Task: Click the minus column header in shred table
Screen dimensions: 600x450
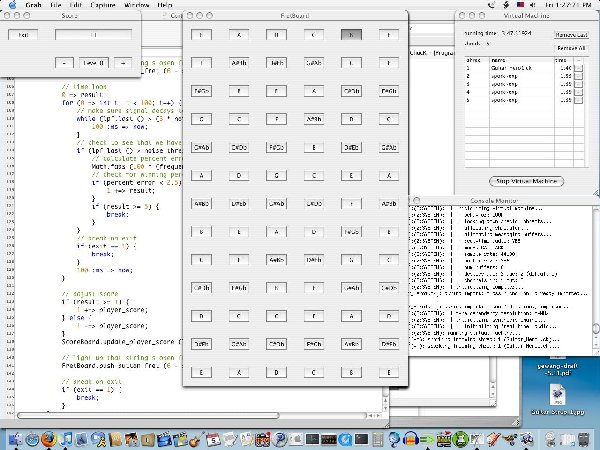Action: click(x=579, y=60)
